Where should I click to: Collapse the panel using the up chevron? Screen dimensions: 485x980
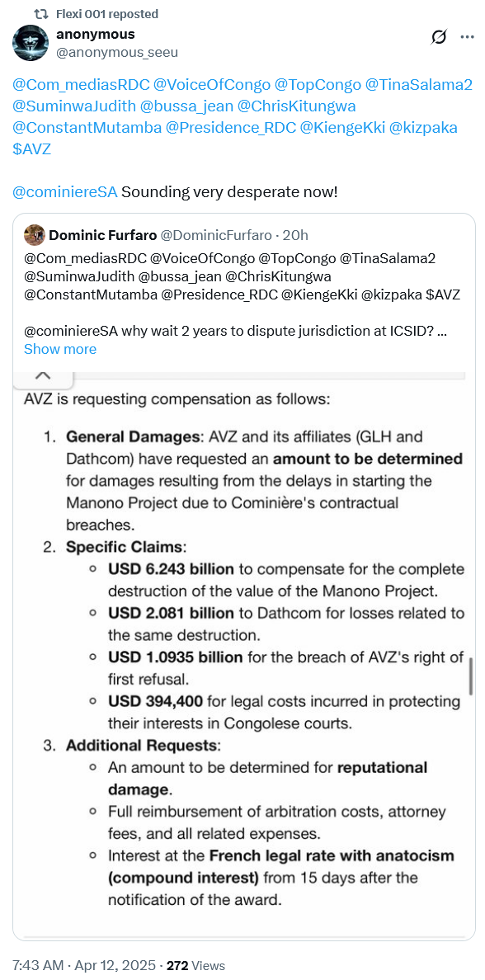(43, 375)
